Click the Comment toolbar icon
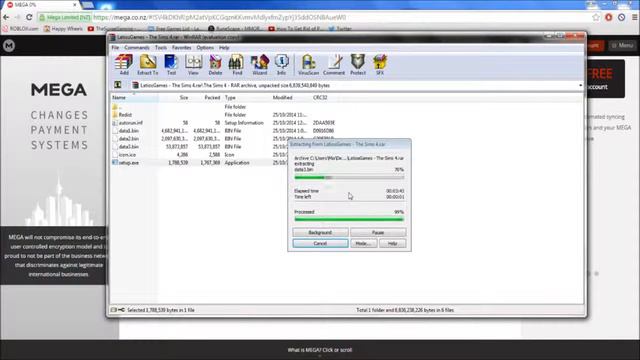Image resolution: width=640 pixels, height=360 pixels. (x=334, y=64)
